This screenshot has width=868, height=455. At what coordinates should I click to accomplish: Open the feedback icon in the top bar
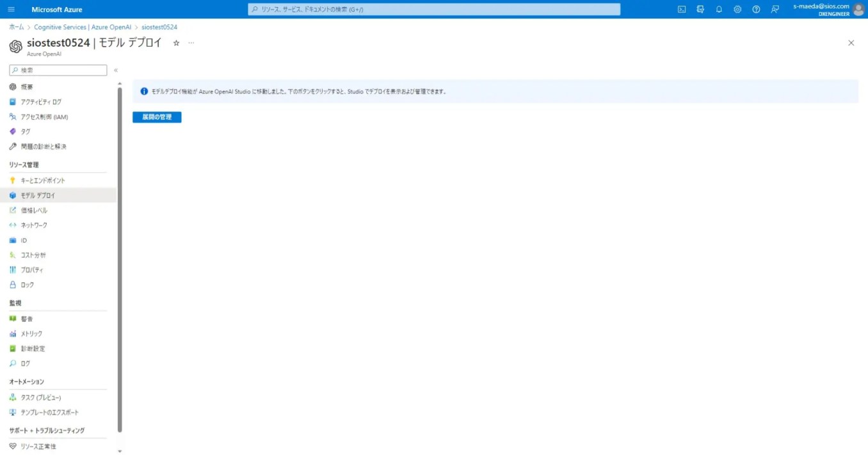click(x=775, y=9)
